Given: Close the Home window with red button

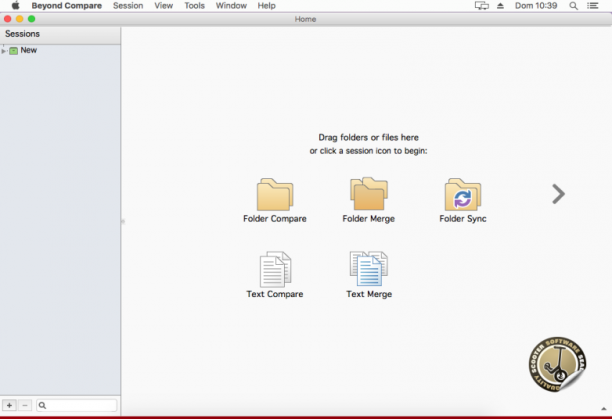Looking at the screenshot, I should click(x=7, y=19).
